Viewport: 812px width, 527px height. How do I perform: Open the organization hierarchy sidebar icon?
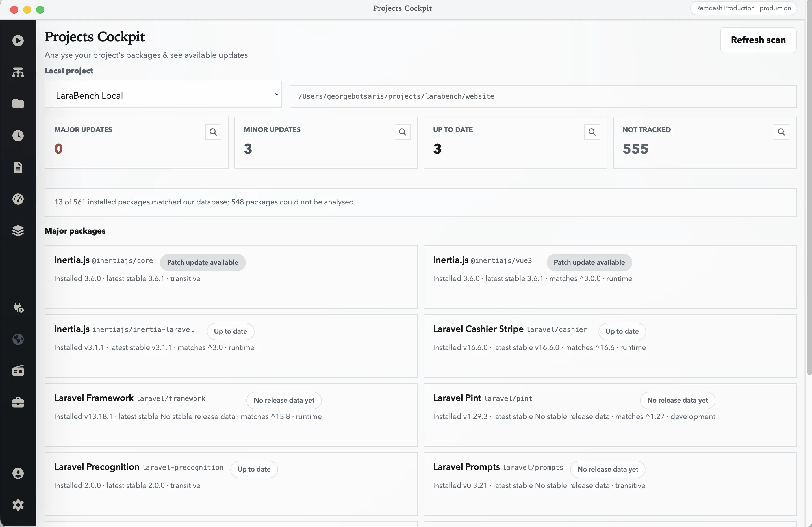coord(18,72)
